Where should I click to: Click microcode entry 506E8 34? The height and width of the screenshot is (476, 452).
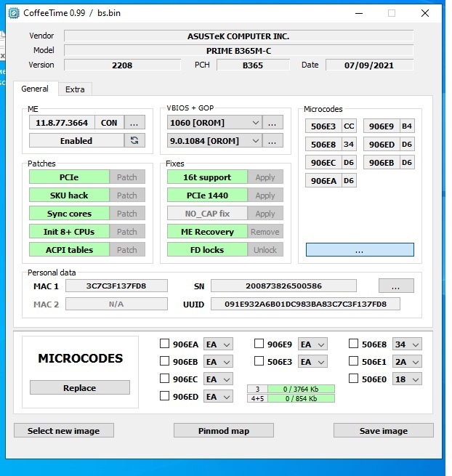pyautogui.click(x=331, y=144)
